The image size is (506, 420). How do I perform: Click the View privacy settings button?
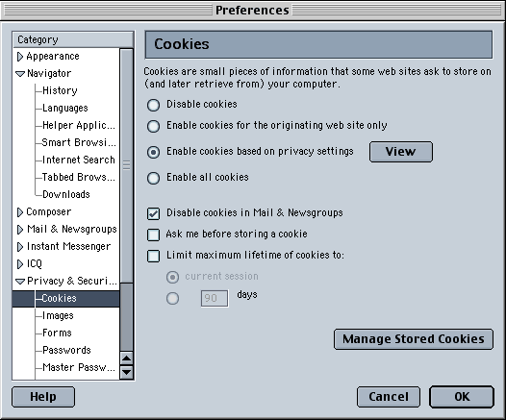401,152
